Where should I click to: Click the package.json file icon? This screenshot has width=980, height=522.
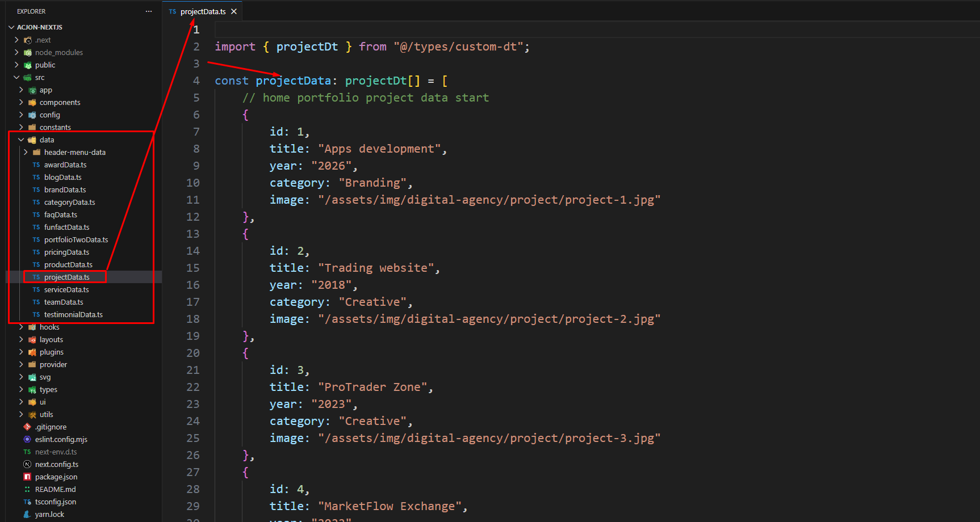pos(27,477)
